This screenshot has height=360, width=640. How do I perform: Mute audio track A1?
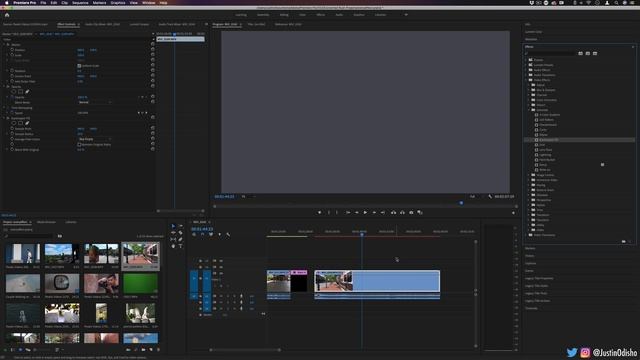221,296
